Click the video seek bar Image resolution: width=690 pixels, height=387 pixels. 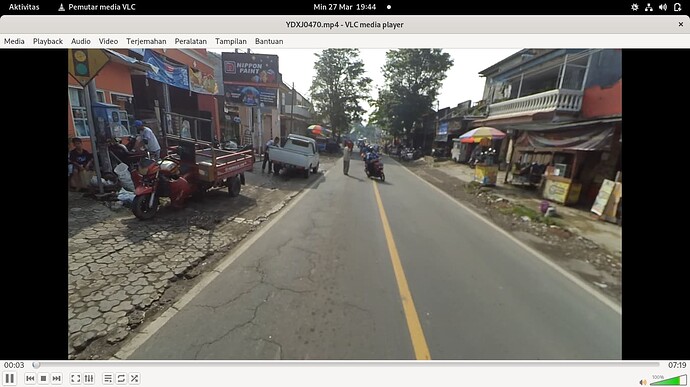347,365
